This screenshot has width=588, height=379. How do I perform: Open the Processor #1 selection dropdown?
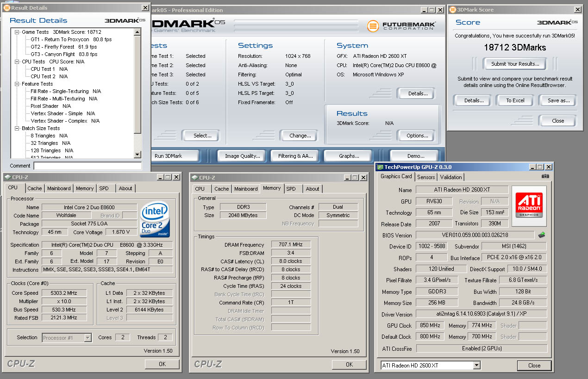[x=88, y=338]
